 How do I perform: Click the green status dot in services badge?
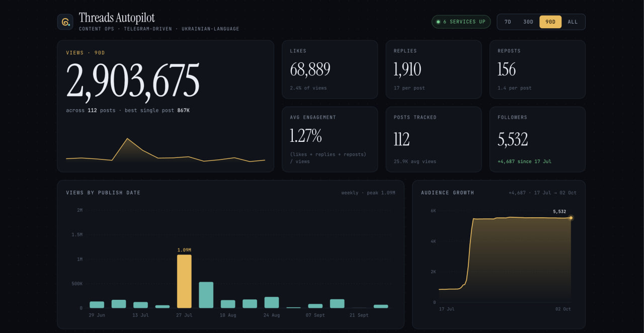pyautogui.click(x=438, y=22)
